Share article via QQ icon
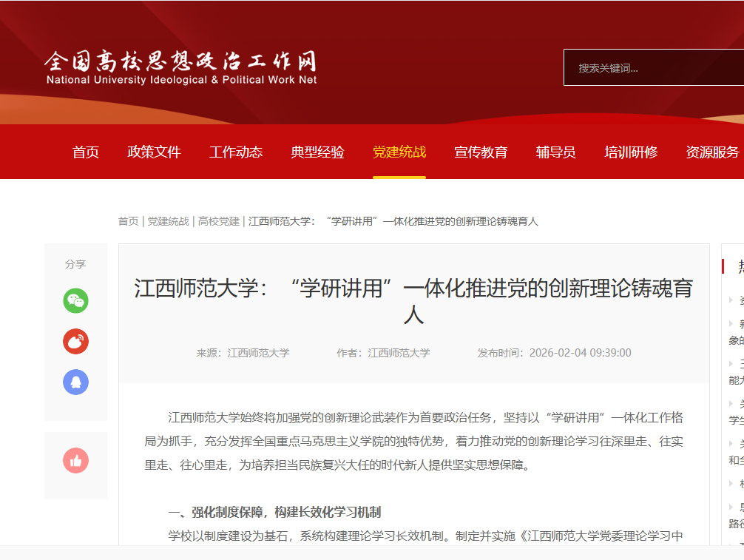744x560 pixels. tap(75, 382)
